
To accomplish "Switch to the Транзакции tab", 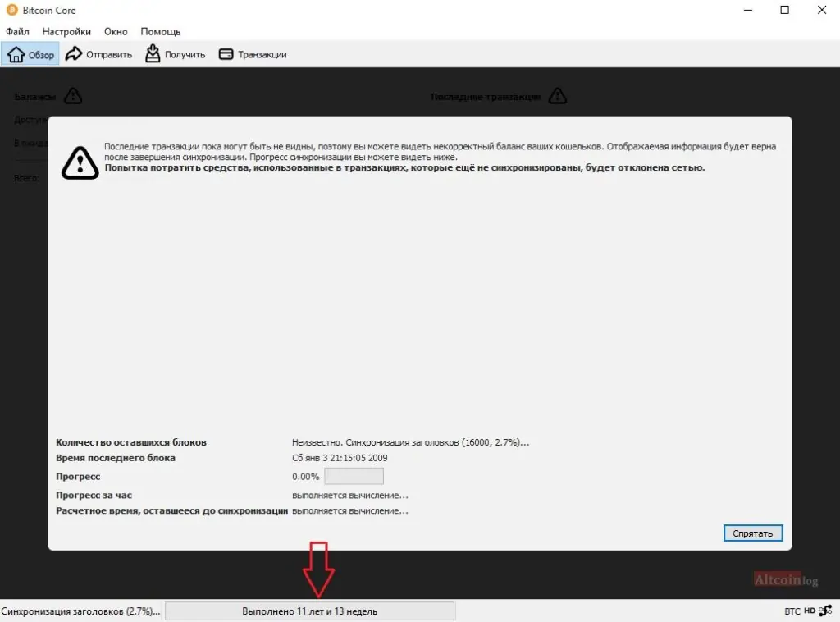I will pos(253,54).
